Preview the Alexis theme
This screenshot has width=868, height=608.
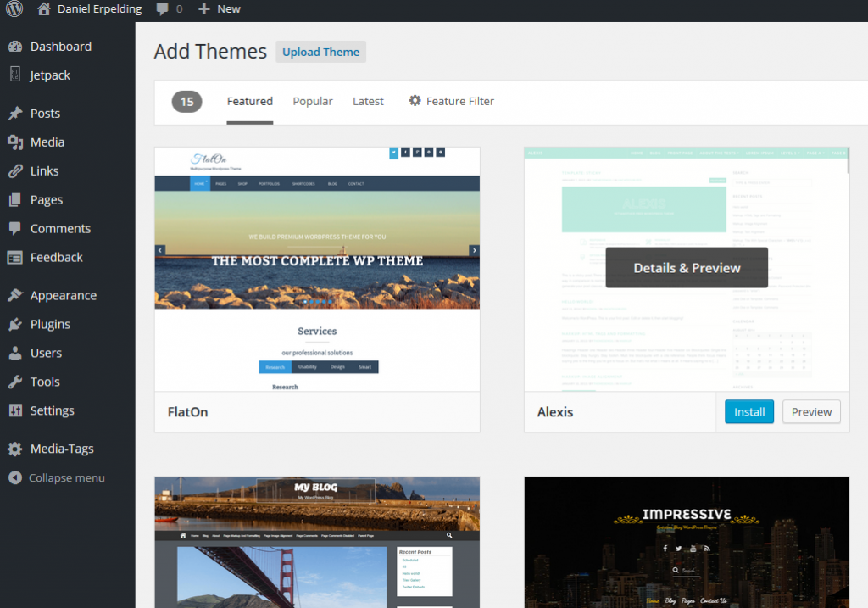811,412
